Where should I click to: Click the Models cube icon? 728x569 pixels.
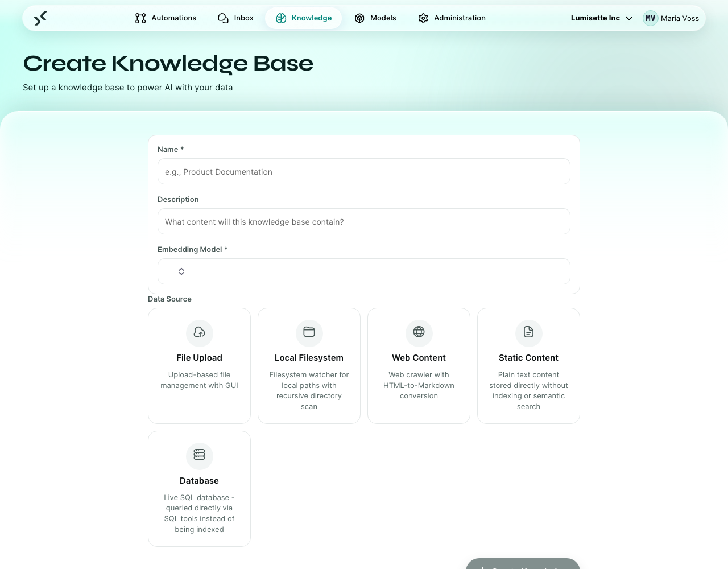(359, 18)
